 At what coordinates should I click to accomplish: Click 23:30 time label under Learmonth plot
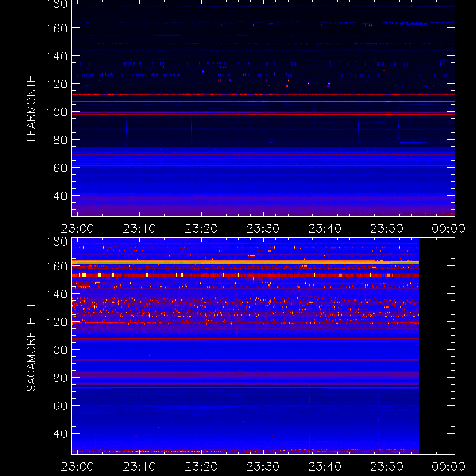tap(263, 228)
